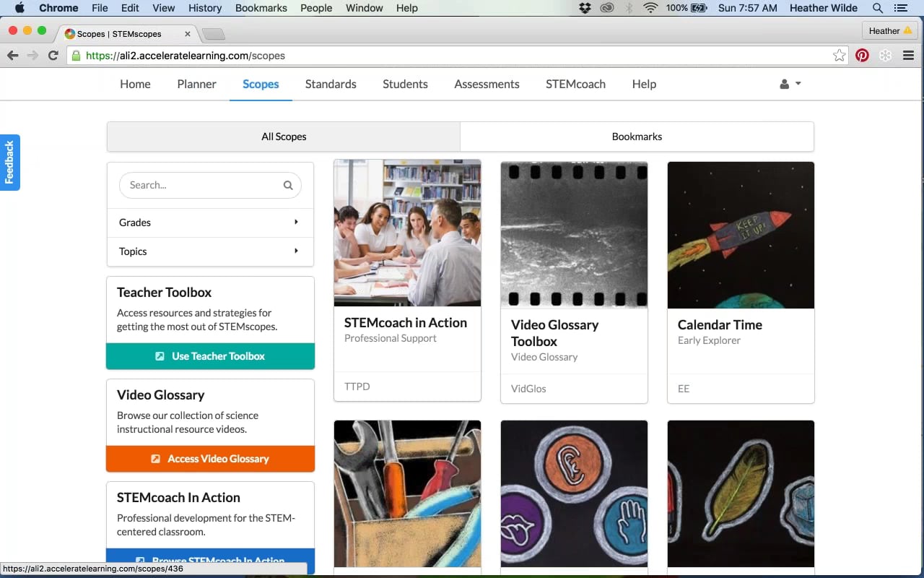The width and height of the screenshot is (924, 578).
Task: Open the Bookmarks menu in the menu bar
Action: pos(261,8)
